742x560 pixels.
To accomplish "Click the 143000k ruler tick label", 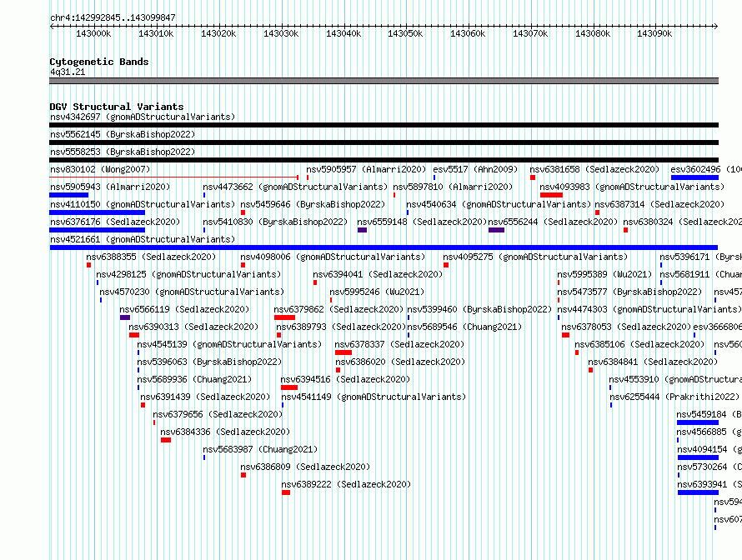I will (93, 34).
